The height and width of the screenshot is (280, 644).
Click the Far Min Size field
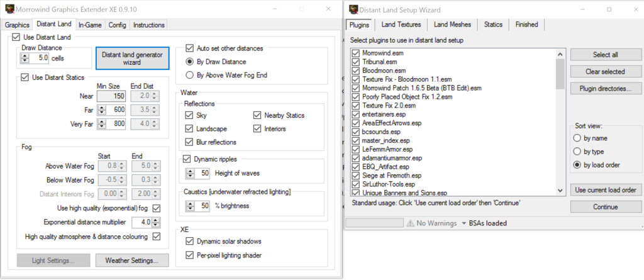coord(116,110)
